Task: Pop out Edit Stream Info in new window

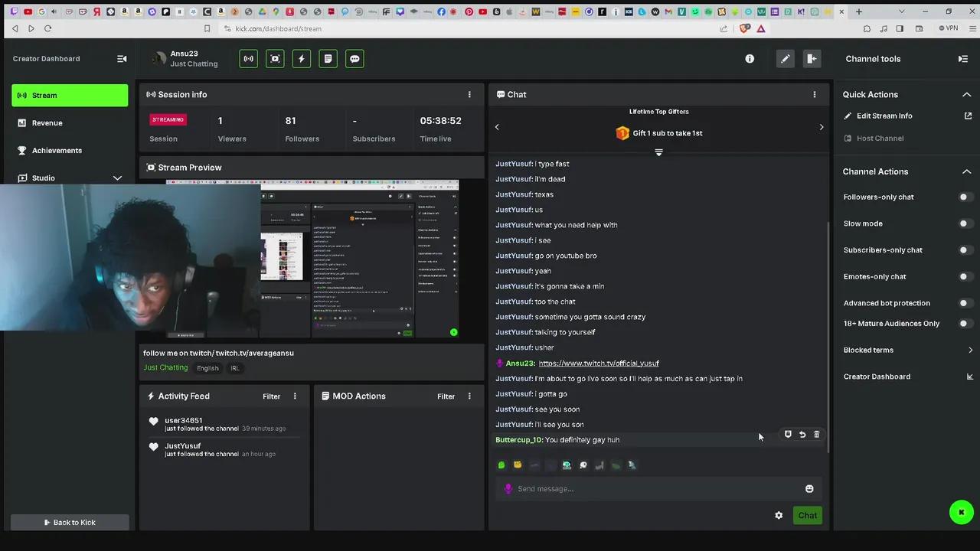Action: [x=968, y=116]
